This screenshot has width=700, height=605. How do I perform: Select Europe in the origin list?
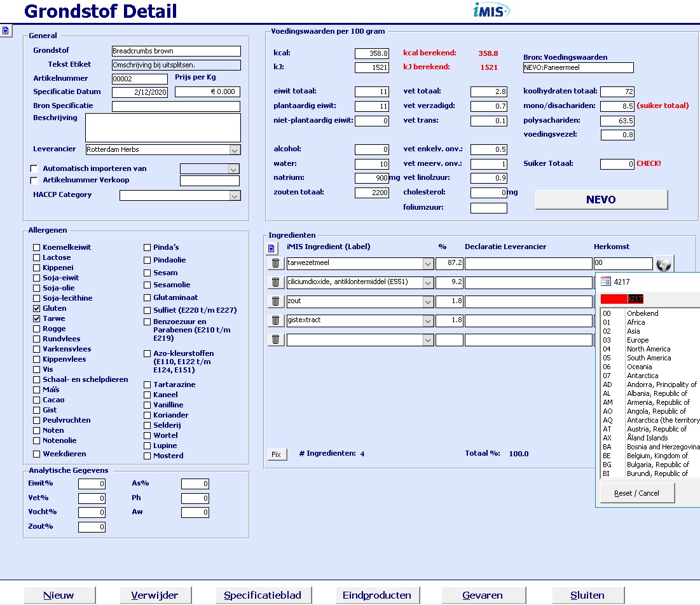coord(650,340)
